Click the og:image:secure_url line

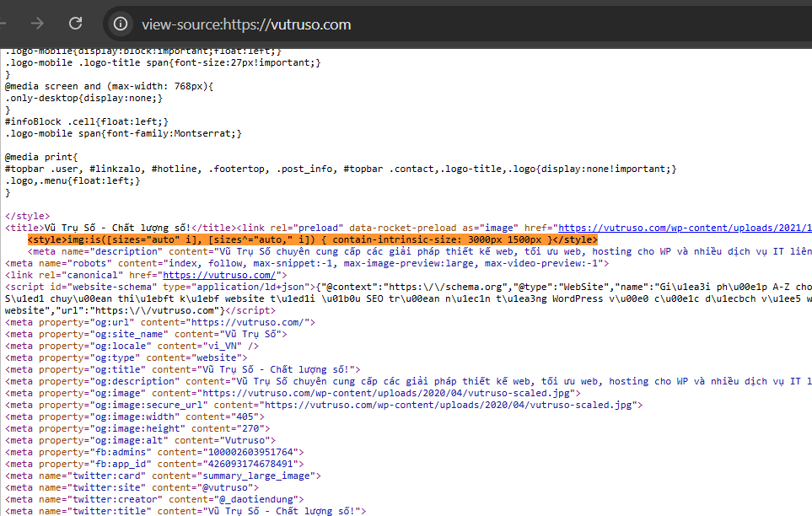tap(324, 406)
